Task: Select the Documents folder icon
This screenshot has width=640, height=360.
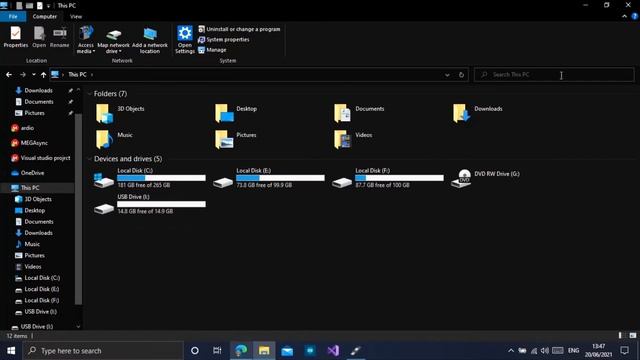Action: [343, 113]
